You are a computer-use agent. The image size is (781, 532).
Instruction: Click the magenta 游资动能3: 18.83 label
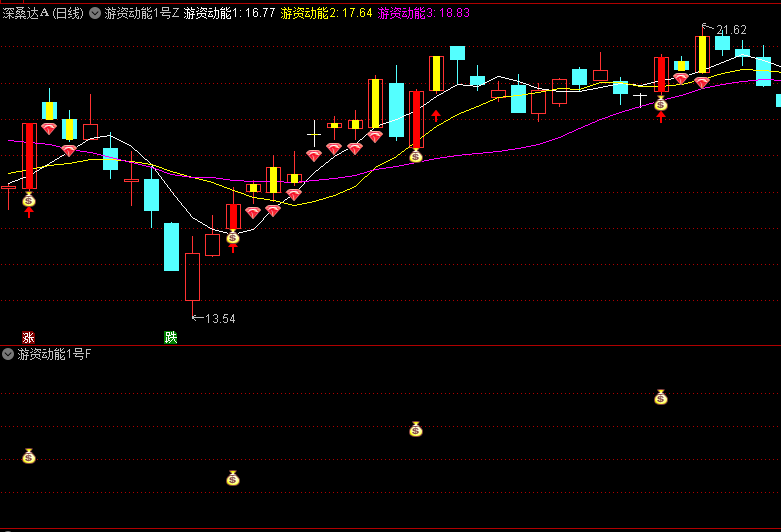[423, 13]
